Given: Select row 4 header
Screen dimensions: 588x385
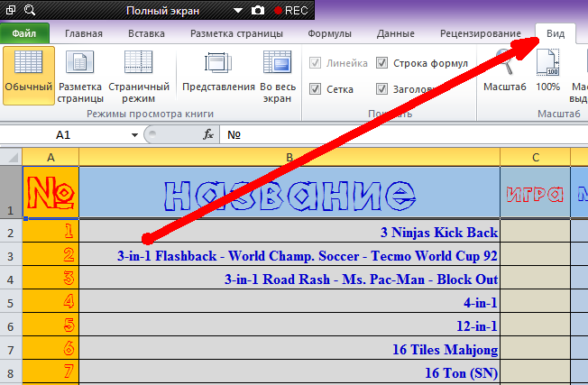Looking at the screenshot, I should pyautogui.click(x=11, y=278).
